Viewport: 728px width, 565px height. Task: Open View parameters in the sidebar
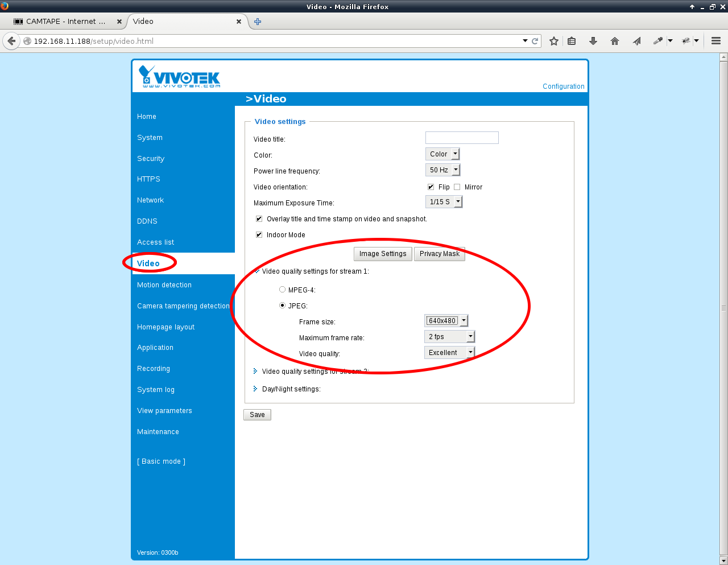coord(164,411)
